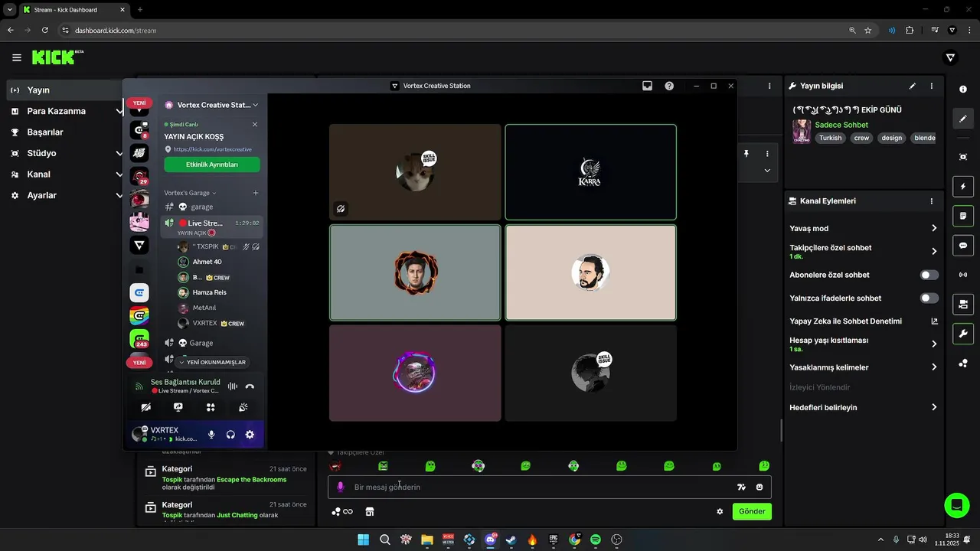Image resolution: width=980 pixels, height=551 pixels.
Task: Click the info icon in right rail
Action: [963, 90]
